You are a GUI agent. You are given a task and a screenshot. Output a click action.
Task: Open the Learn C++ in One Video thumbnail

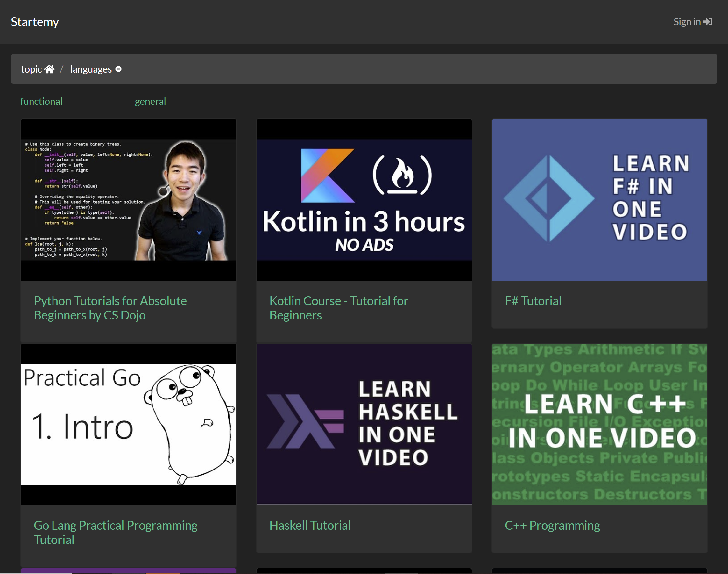click(x=599, y=424)
